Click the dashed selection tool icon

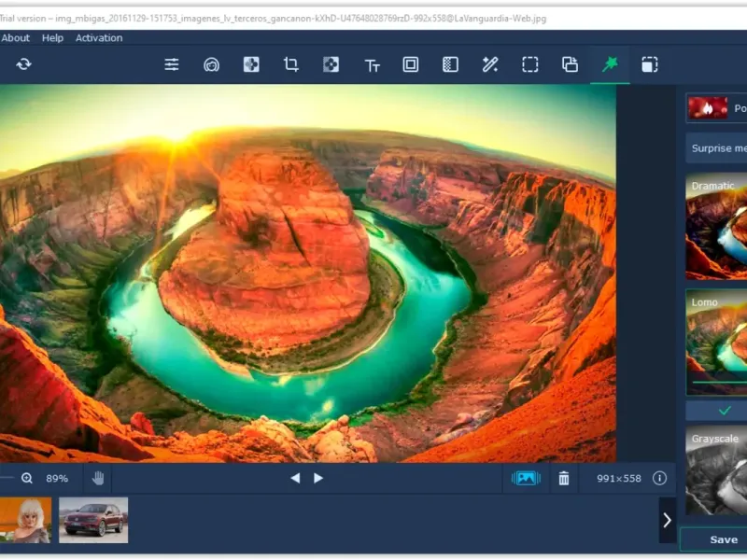pyautogui.click(x=530, y=64)
